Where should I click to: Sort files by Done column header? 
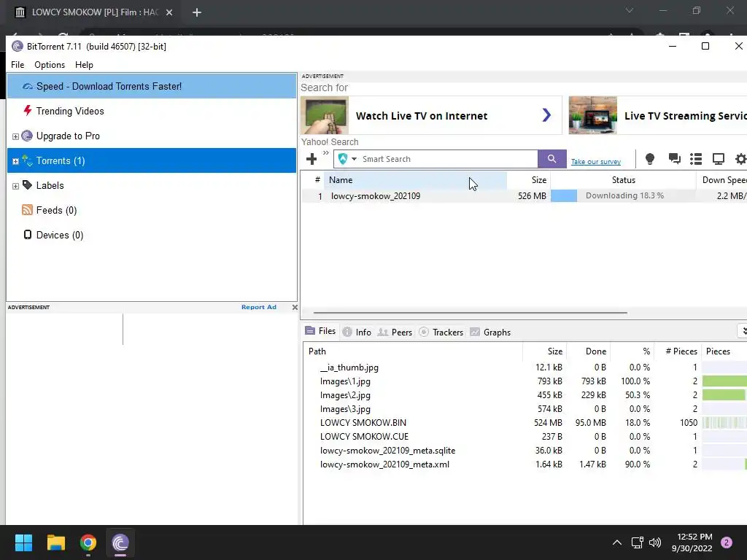coord(588,351)
